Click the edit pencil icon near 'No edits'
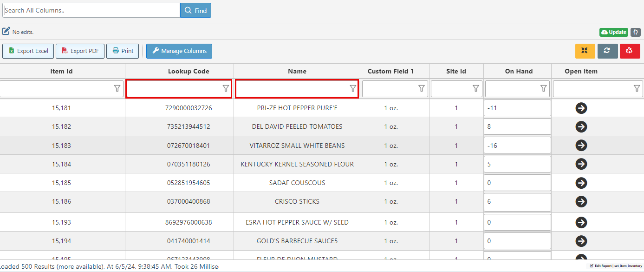Screen dimensions: 644x272 click(6, 32)
